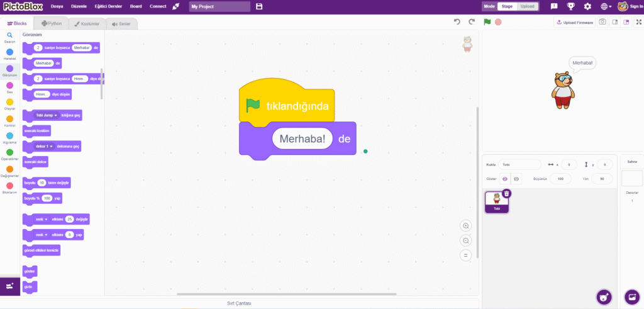The image size is (644, 309).
Task: Open the dekor 1 backdrop dropdown
Action: pyautogui.click(x=51, y=146)
